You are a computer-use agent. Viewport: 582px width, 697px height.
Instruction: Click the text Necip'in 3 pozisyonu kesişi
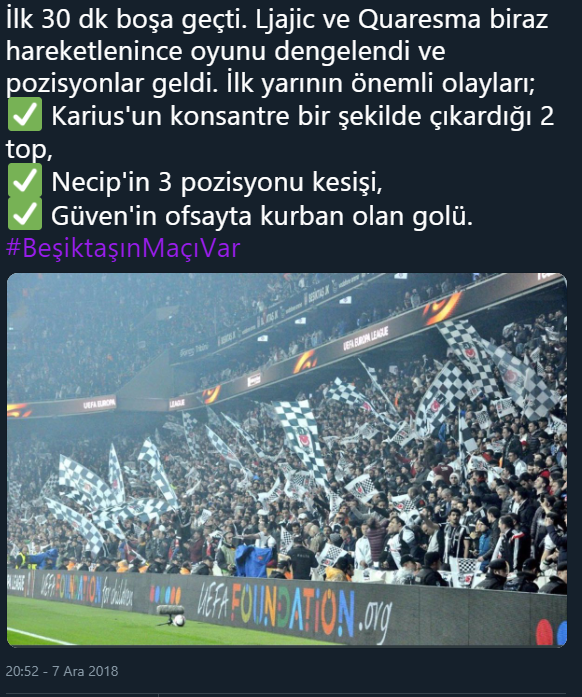pyautogui.click(x=217, y=181)
